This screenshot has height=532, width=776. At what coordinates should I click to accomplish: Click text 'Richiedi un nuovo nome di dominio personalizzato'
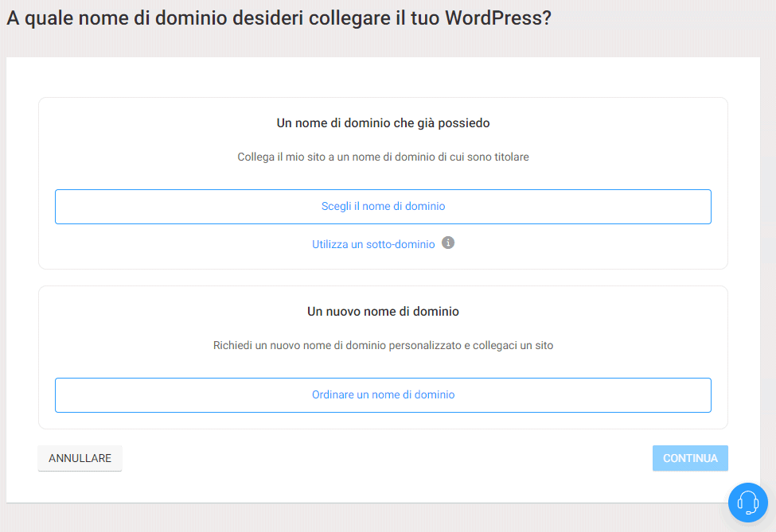[337, 345]
